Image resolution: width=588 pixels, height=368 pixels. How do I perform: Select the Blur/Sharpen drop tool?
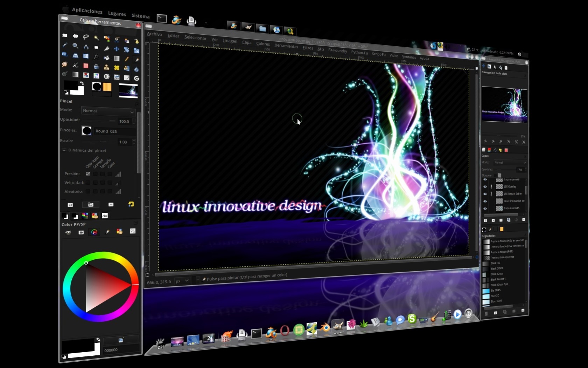[x=136, y=69]
